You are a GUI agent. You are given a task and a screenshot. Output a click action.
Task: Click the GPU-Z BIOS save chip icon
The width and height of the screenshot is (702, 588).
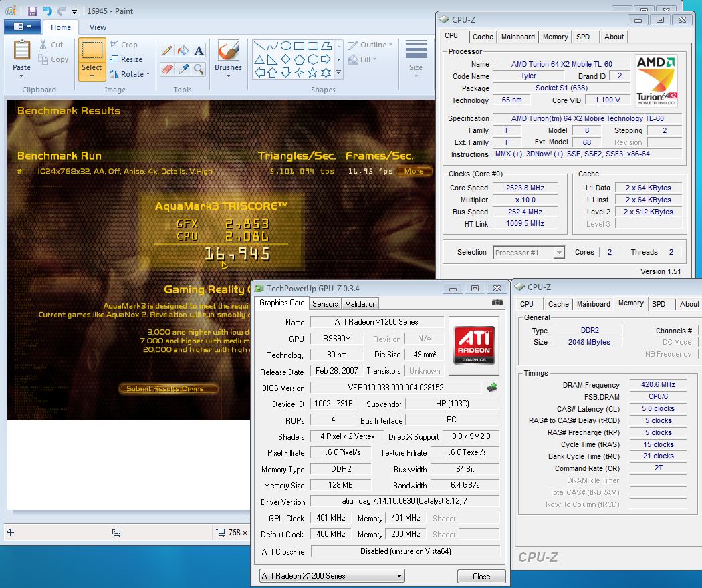click(491, 387)
